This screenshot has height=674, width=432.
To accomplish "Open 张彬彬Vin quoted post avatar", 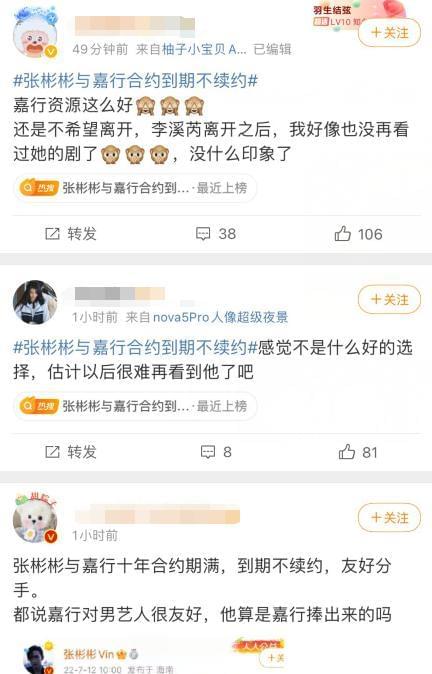I will pyautogui.click(x=37, y=659).
